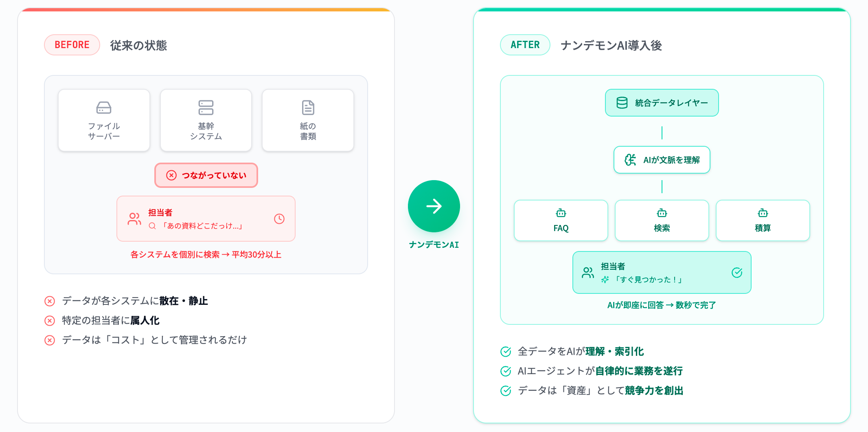Click the paper documents icon
This screenshot has width=868, height=432.
click(x=308, y=108)
